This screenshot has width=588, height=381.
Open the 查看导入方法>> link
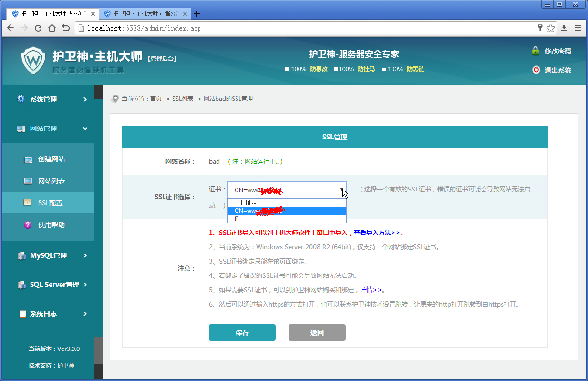coord(377,233)
